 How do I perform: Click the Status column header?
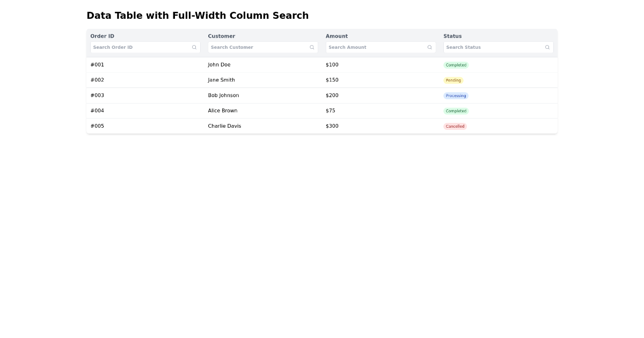[452, 36]
